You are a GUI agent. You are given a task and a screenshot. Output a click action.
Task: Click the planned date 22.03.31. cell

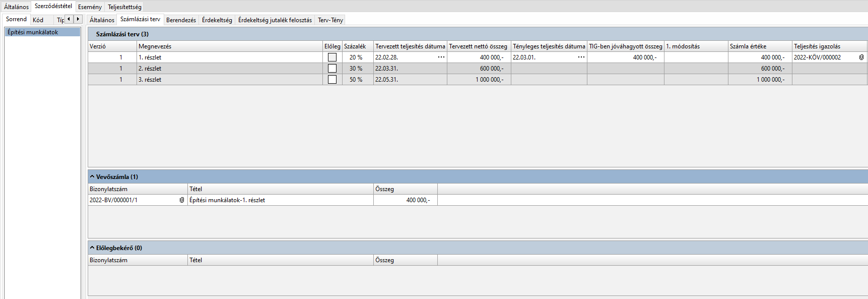click(410, 69)
